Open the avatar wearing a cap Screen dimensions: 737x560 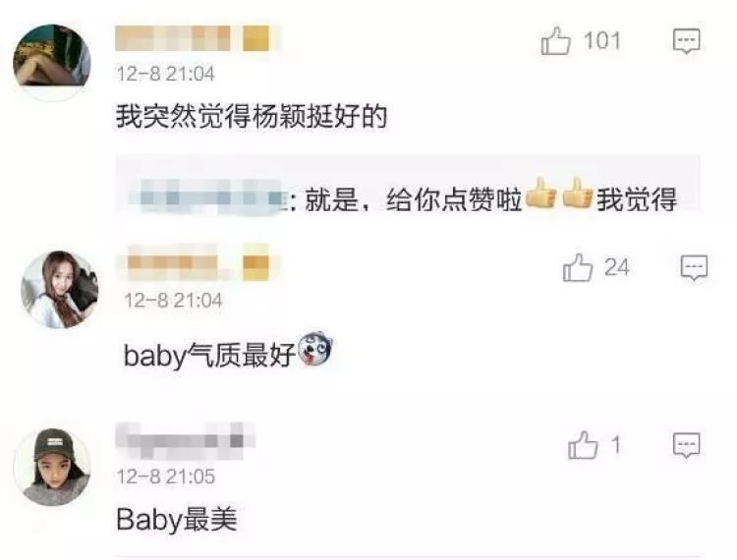pos(52,467)
